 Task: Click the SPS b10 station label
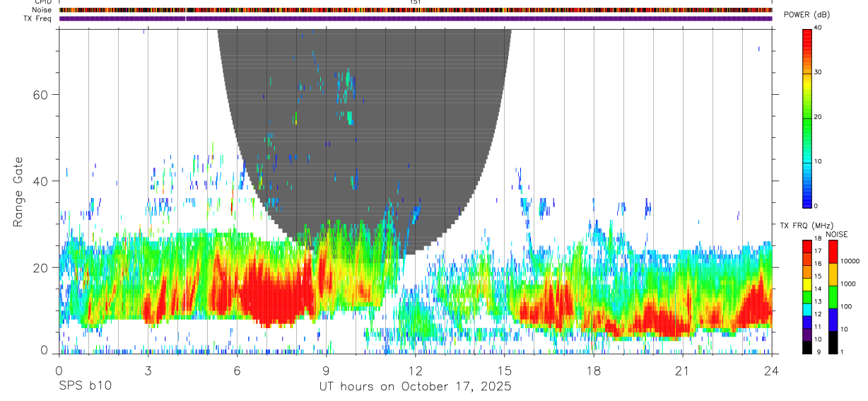[85, 387]
